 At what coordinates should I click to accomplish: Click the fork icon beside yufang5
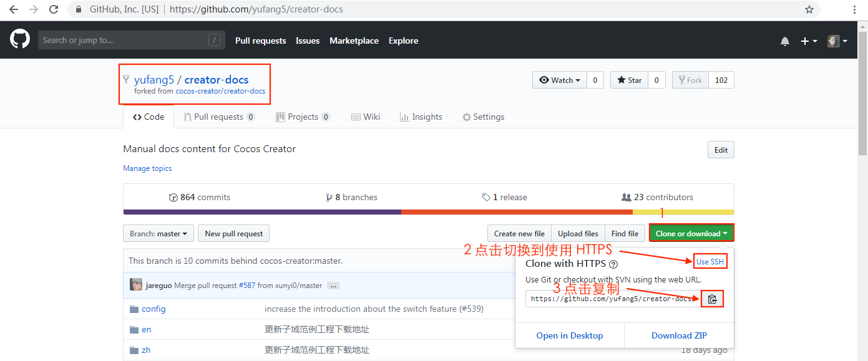pyautogui.click(x=126, y=79)
